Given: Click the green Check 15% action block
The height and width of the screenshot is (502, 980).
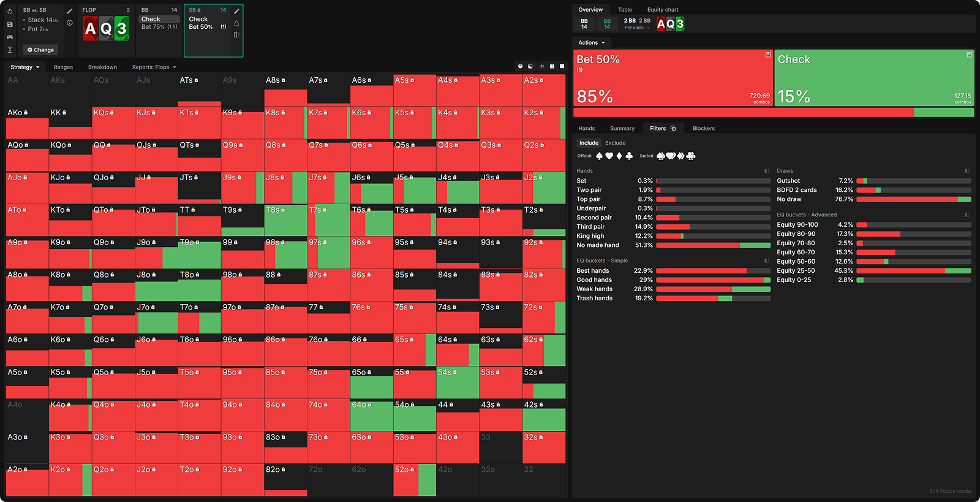Looking at the screenshot, I should (873, 78).
